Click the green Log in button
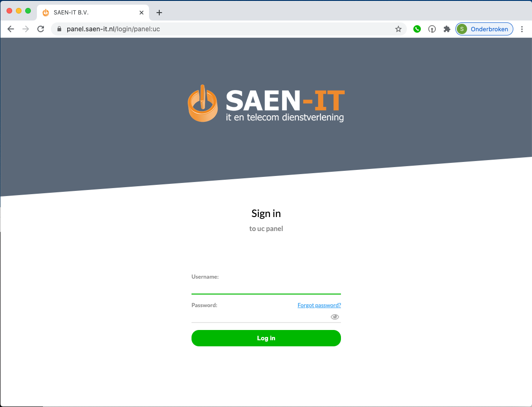This screenshot has height=407, width=532. [x=266, y=338]
